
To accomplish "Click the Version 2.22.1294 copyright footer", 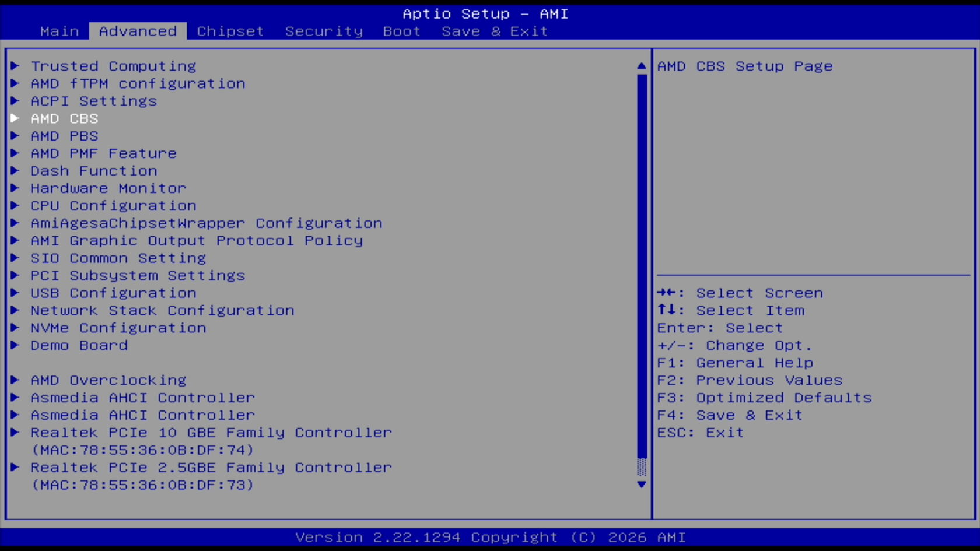I will 490,538.
